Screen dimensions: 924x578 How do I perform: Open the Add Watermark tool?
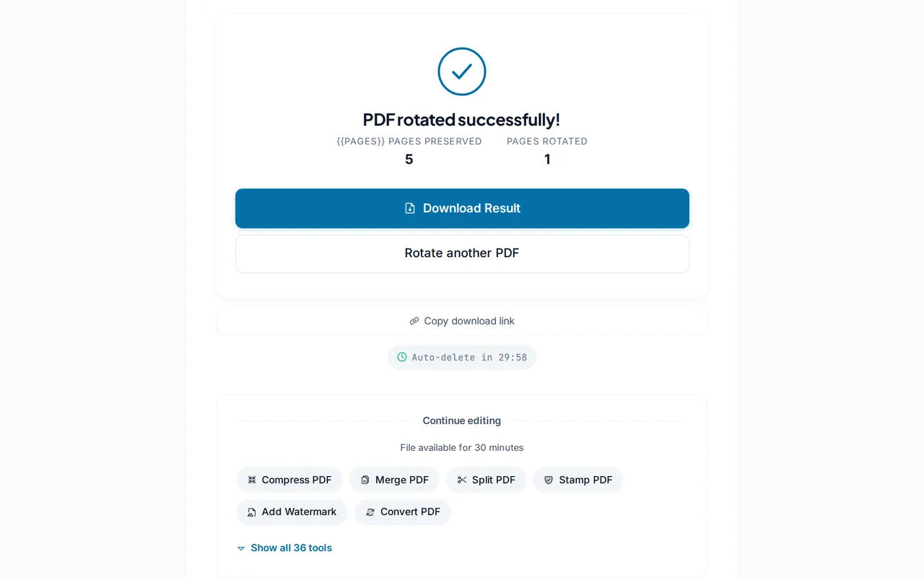click(292, 512)
